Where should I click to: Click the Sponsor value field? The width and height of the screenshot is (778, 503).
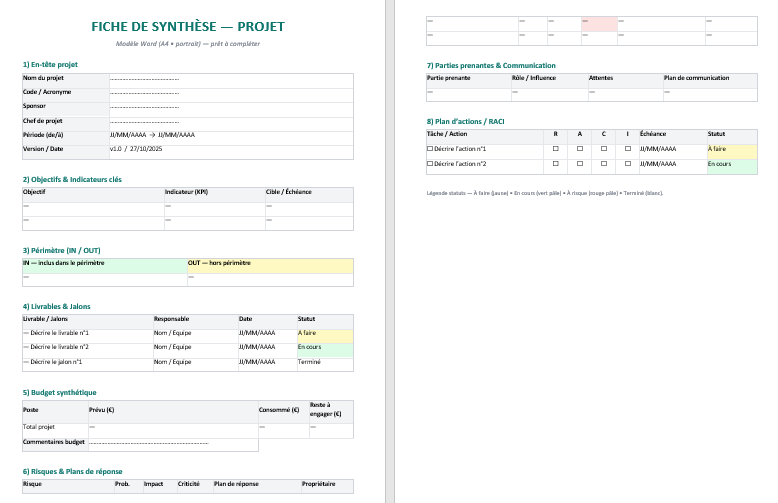point(144,106)
